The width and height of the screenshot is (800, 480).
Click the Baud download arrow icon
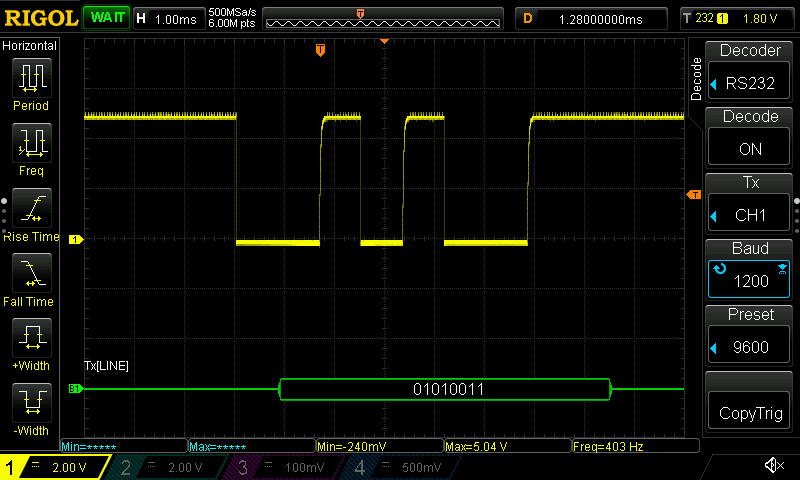782,269
